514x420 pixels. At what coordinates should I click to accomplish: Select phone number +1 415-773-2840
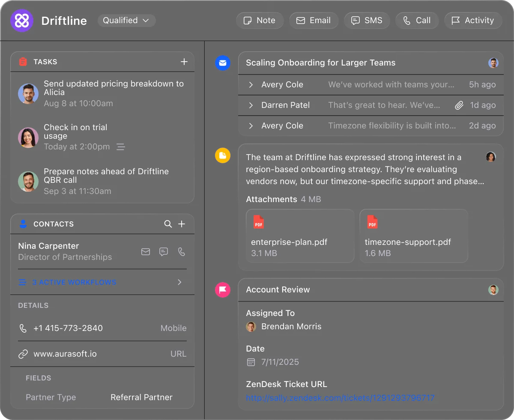pyautogui.click(x=68, y=328)
